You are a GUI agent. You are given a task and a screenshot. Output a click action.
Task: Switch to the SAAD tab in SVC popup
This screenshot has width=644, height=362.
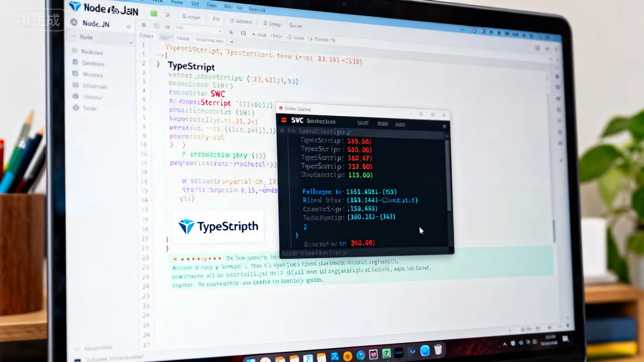[363, 123]
